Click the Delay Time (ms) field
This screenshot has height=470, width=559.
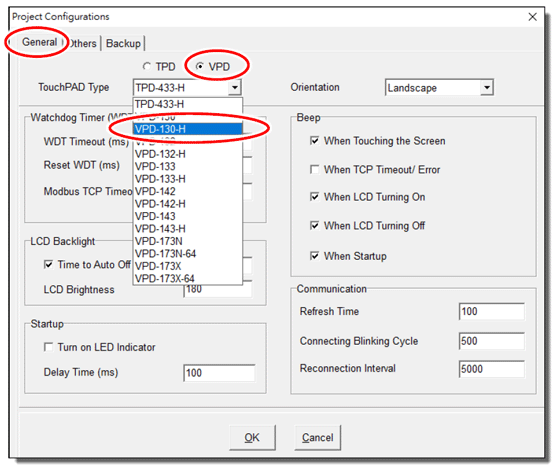tap(219, 373)
